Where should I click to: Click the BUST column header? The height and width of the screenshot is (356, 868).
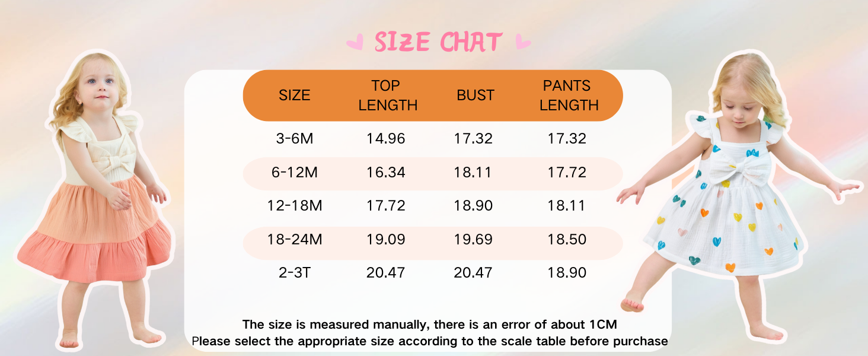click(x=475, y=95)
